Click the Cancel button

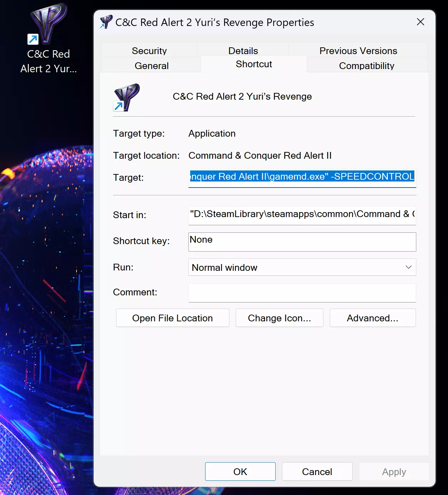(x=317, y=472)
